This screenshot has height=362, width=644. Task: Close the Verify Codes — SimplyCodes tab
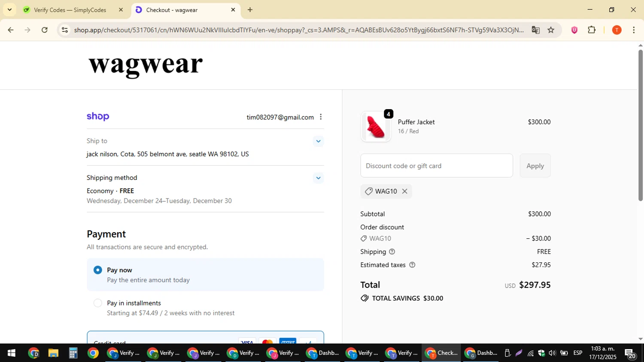(121, 10)
